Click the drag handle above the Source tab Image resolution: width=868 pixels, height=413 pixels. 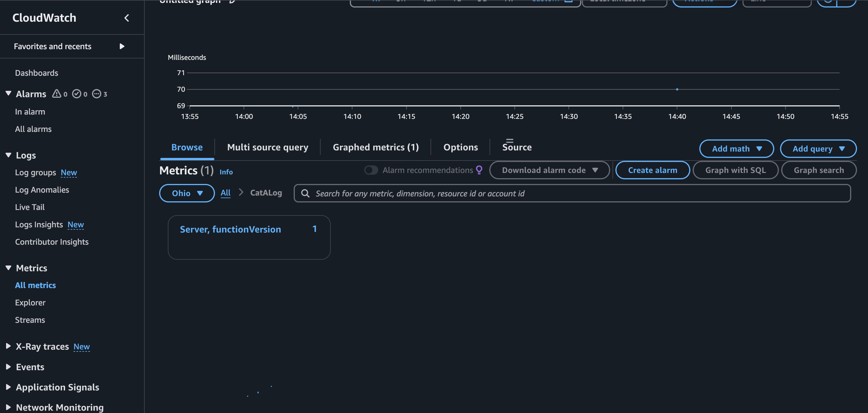tap(510, 140)
